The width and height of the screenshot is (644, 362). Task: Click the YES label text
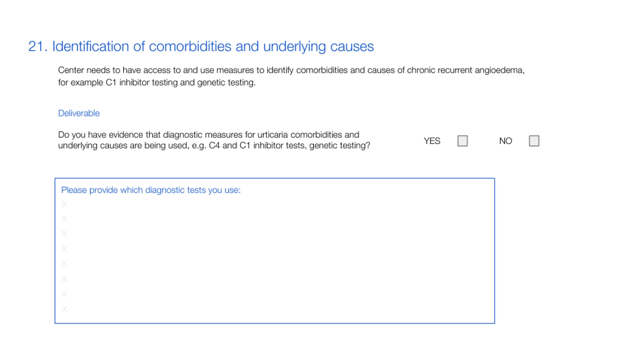pos(432,141)
